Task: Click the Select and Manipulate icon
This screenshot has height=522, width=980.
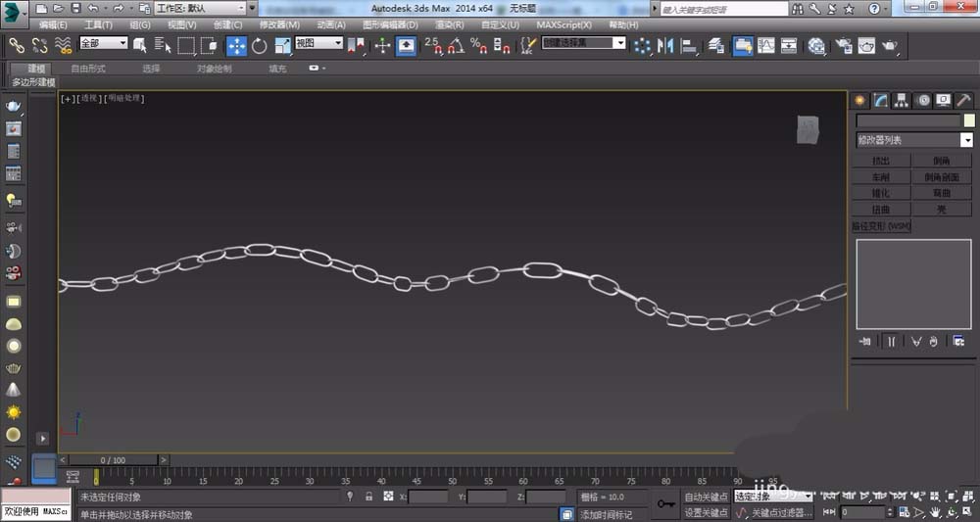Action: pos(382,46)
